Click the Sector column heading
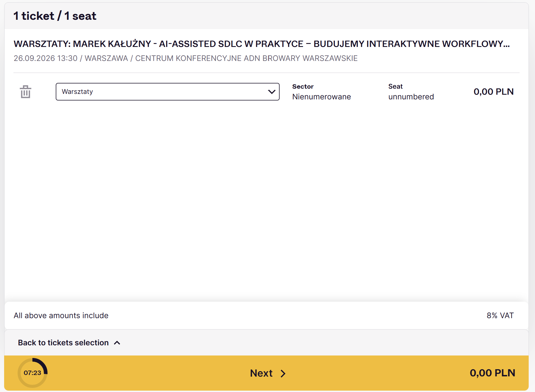Viewport: 535px width, 392px height. pos(303,86)
